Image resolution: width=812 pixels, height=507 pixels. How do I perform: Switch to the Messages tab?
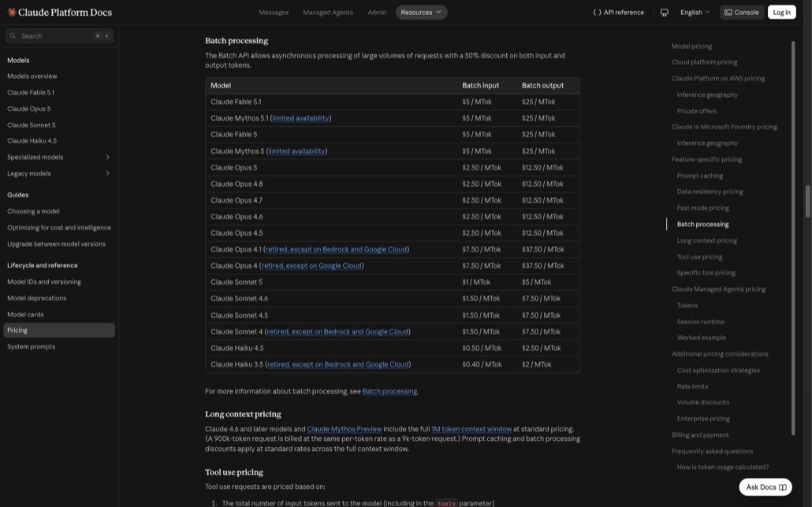(x=274, y=13)
